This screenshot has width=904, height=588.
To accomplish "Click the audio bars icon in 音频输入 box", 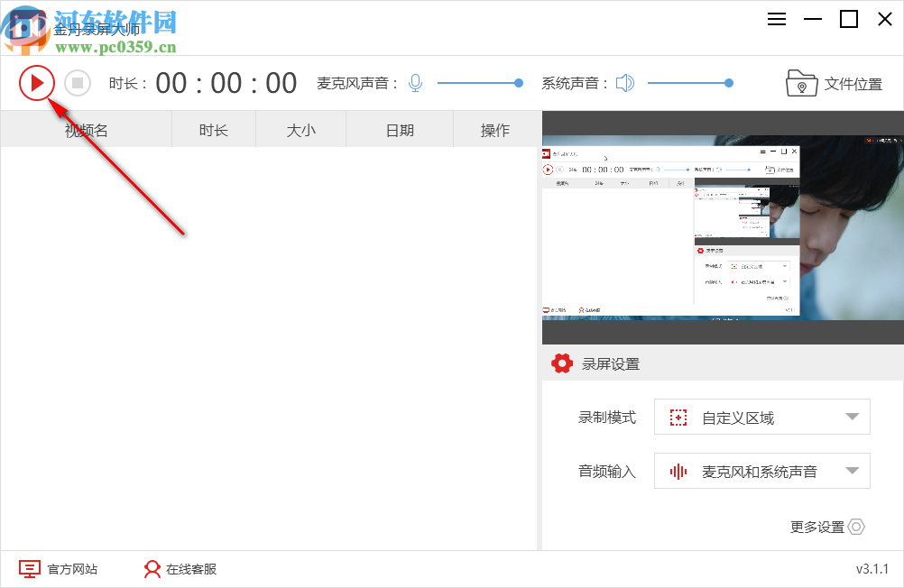I will pyautogui.click(x=678, y=471).
